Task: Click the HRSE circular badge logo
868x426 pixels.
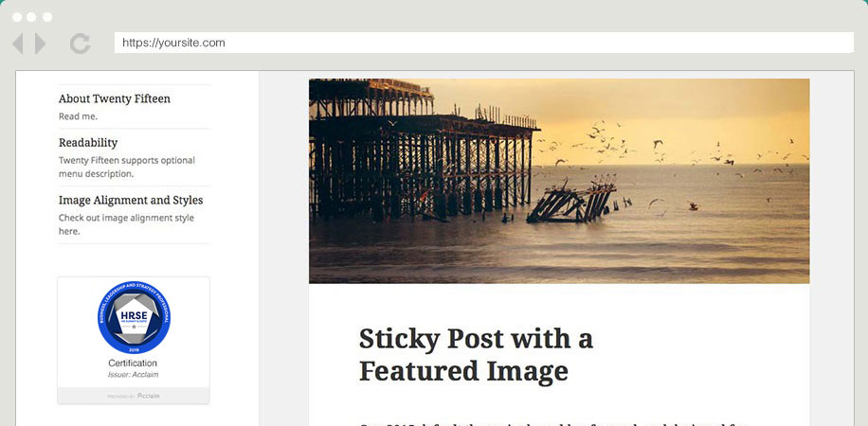Action: click(134, 317)
